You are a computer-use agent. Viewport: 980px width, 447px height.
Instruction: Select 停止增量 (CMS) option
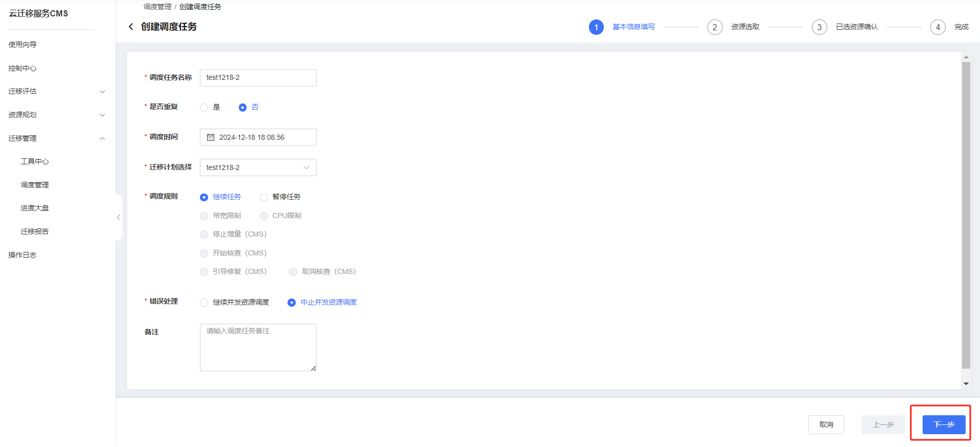[x=204, y=235]
